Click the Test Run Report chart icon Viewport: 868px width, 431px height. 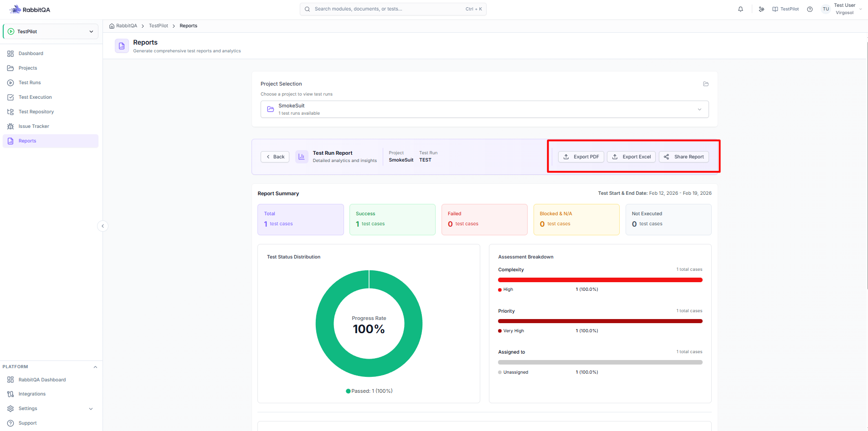[x=302, y=157]
